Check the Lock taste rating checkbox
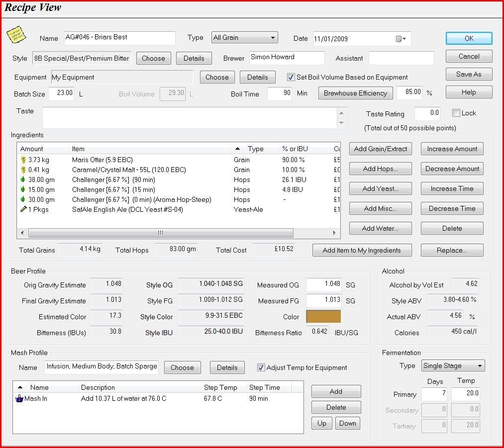This screenshot has height=448, width=504. tap(456, 113)
